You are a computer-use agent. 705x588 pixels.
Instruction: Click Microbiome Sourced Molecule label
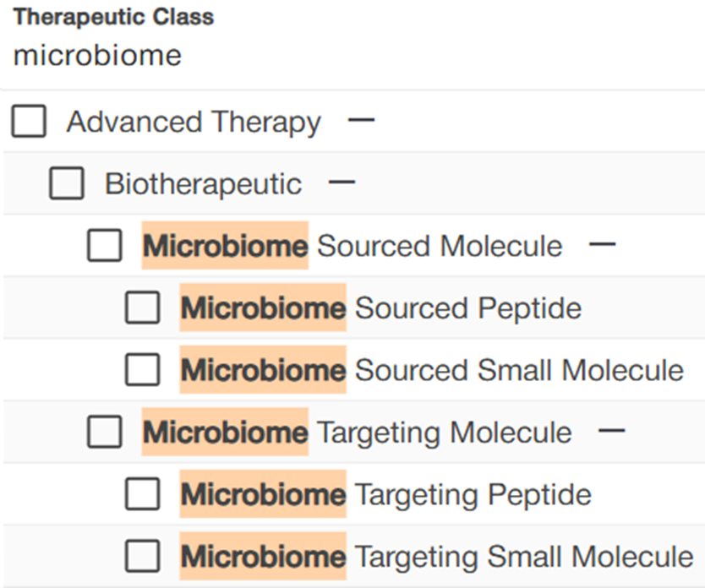352,247
